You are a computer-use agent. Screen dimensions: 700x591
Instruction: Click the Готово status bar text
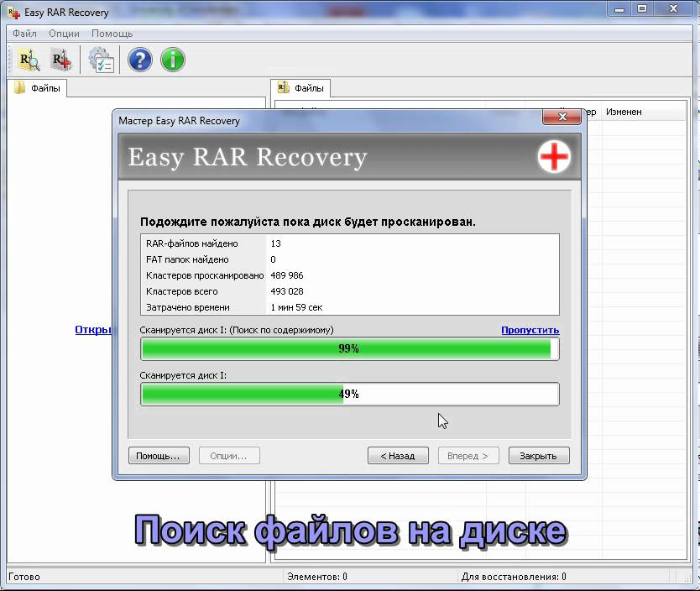tap(24, 577)
